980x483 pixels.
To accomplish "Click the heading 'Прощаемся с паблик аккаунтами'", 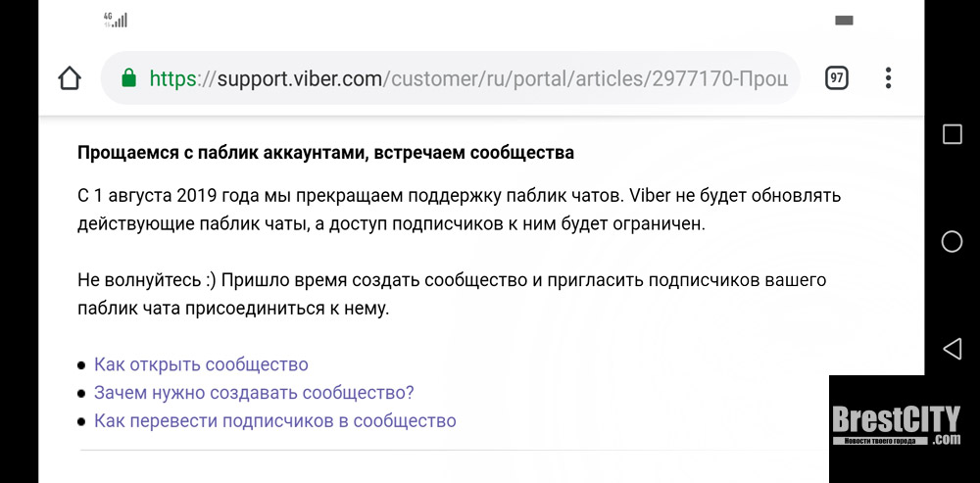I will point(325,153).
